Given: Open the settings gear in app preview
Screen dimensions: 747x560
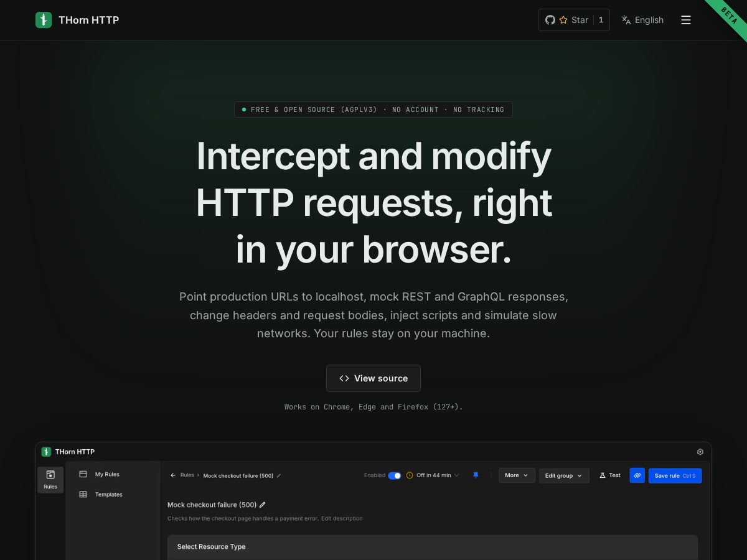Looking at the screenshot, I should [700, 452].
